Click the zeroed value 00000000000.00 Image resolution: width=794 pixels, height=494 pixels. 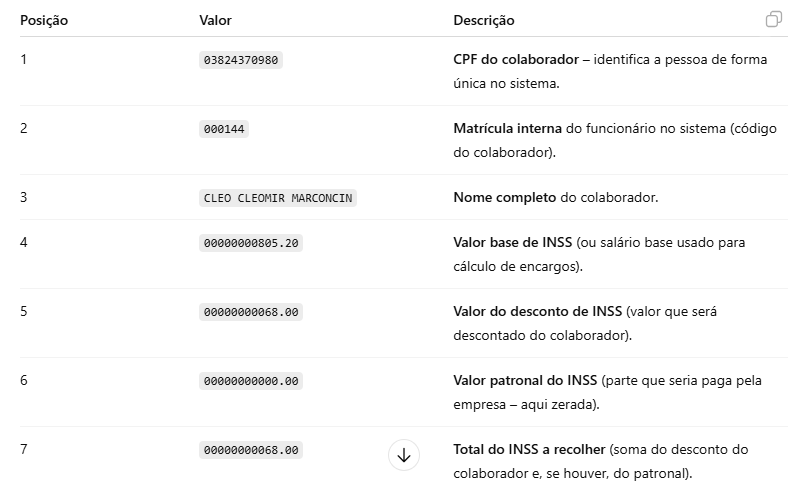click(251, 381)
